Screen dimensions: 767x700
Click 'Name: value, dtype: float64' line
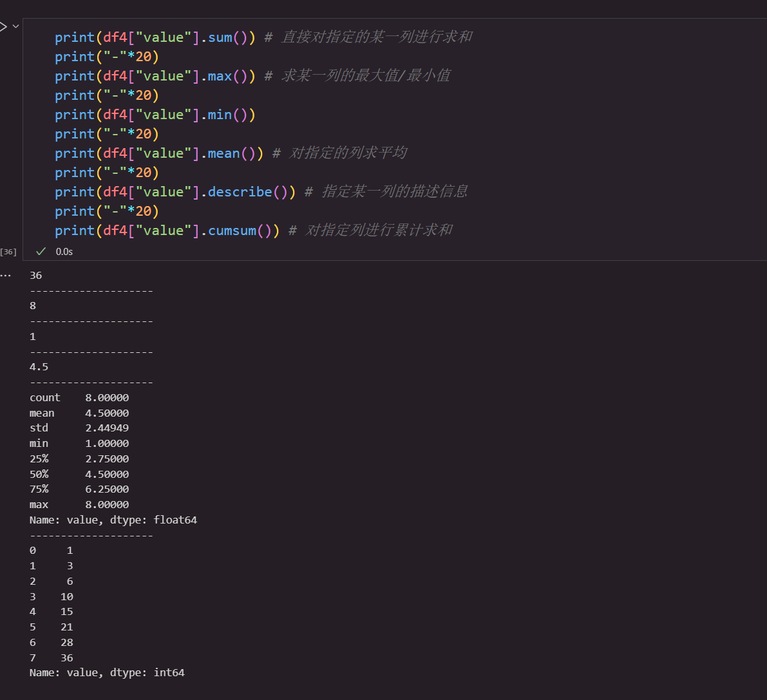pyautogui.click(x=113, y=520)
